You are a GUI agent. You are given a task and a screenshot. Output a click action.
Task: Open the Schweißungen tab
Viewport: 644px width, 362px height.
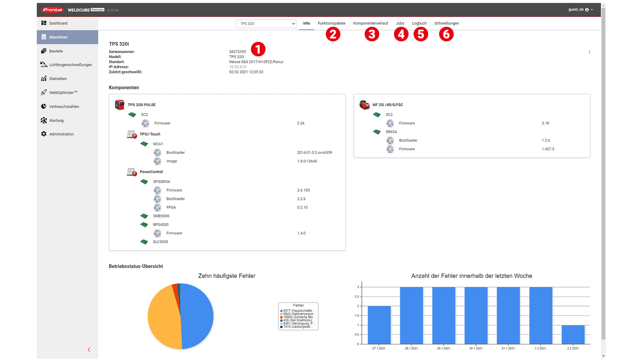point(446,23)
